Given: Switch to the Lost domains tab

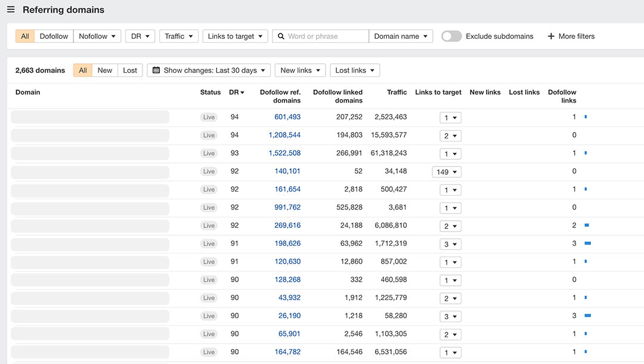Looking at the screenshot, I should tap(130, 70).
